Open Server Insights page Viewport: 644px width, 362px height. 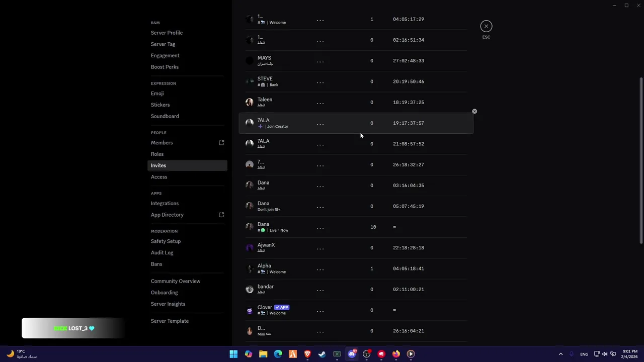click(x=168, y=304)
